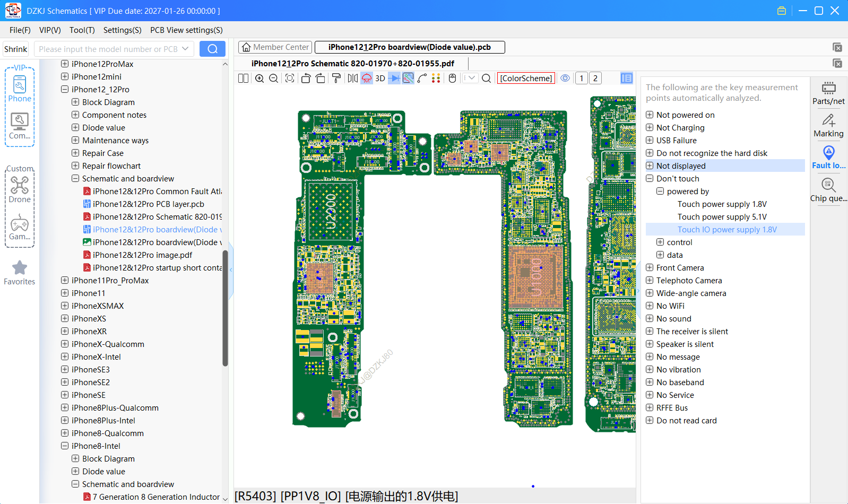848x504 pixels.
Task: Rotate the board counterclockwise
Action: point(306,78)
